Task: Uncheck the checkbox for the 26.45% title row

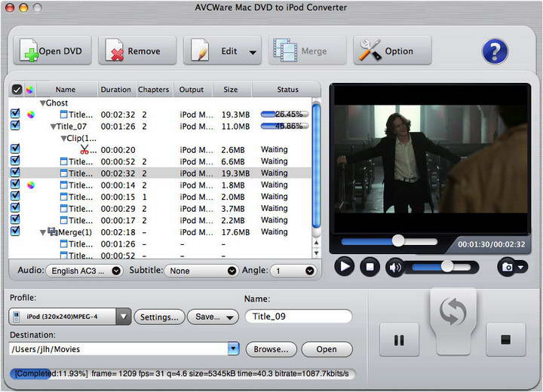Action: (15, 114)
